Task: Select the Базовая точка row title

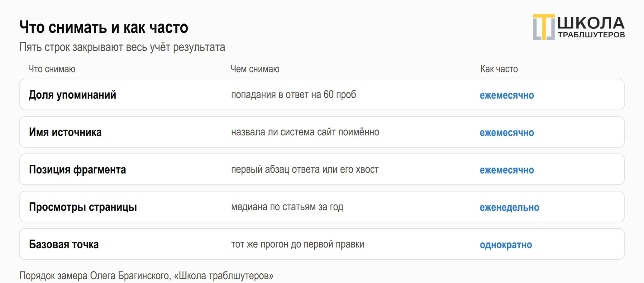Action: point(64,244)
